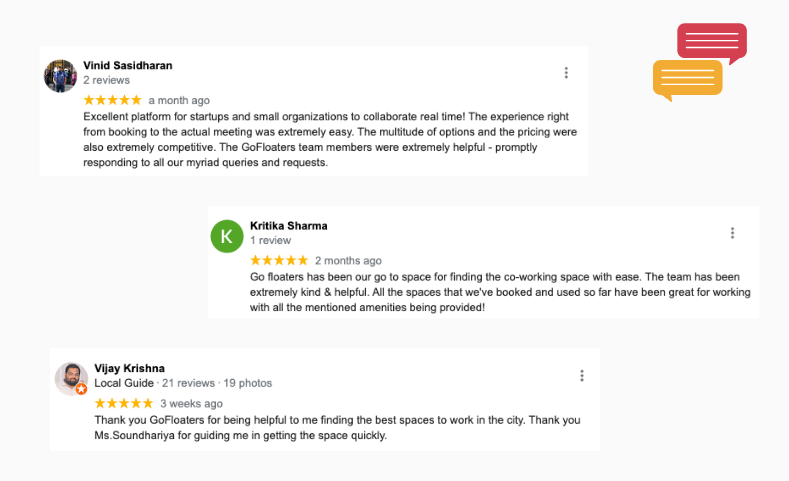Click the red speech bubble icon
This screenshot has width=789, height=481.
pos(712,42)
